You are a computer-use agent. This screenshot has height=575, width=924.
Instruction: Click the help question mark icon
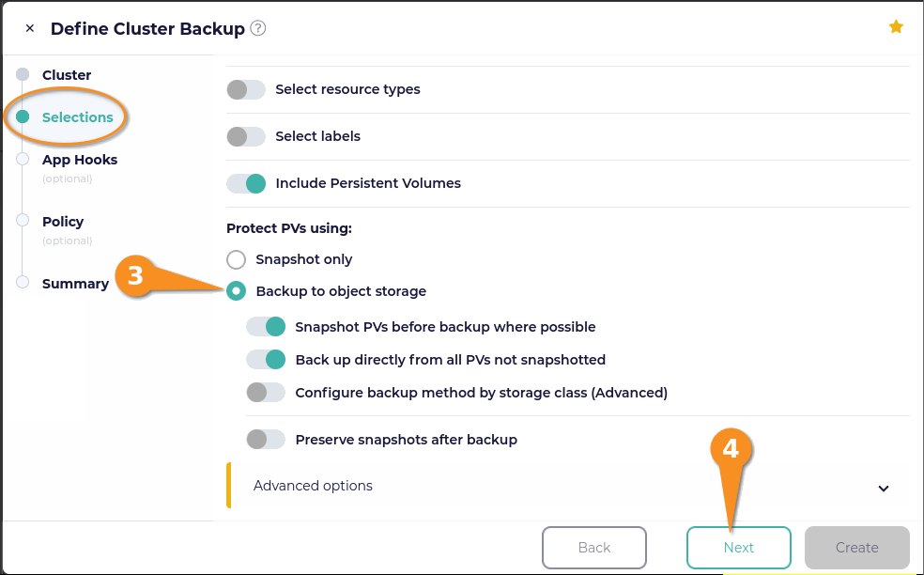[258, 28]
